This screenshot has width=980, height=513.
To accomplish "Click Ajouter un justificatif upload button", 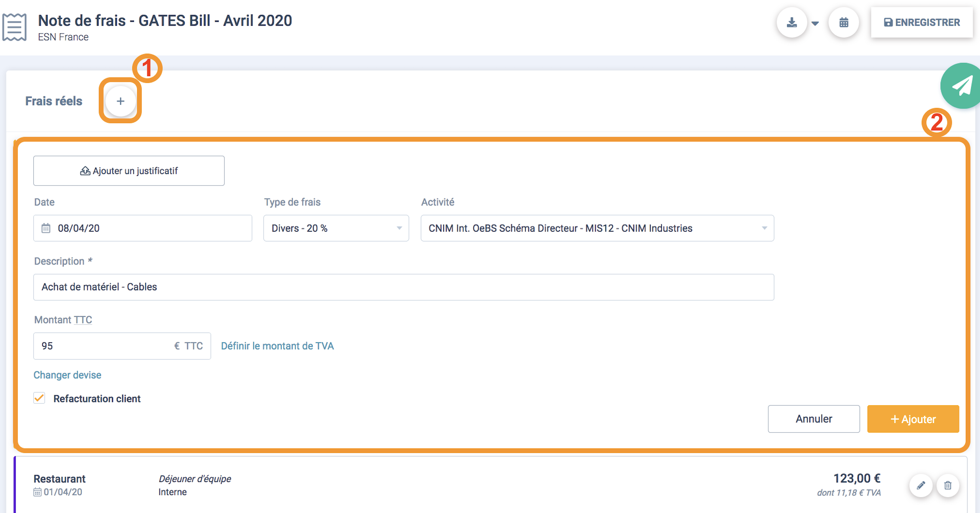I will coord(129,171).
